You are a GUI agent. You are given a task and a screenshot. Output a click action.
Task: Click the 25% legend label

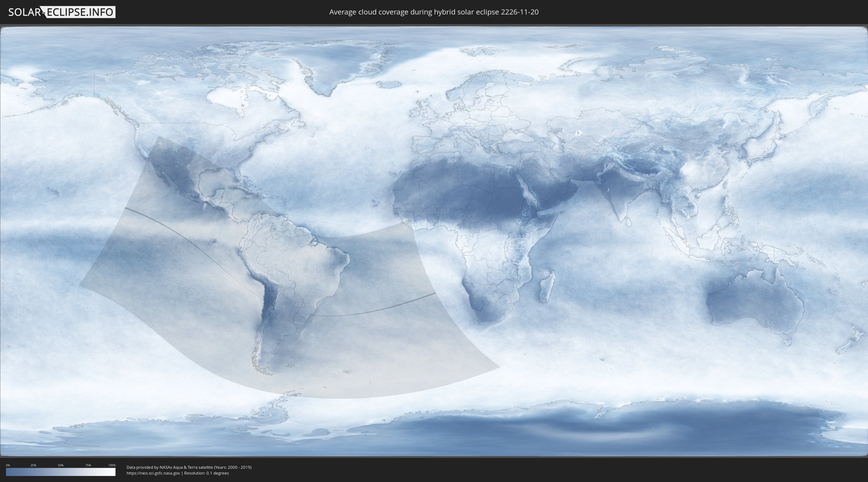[33, 465]
